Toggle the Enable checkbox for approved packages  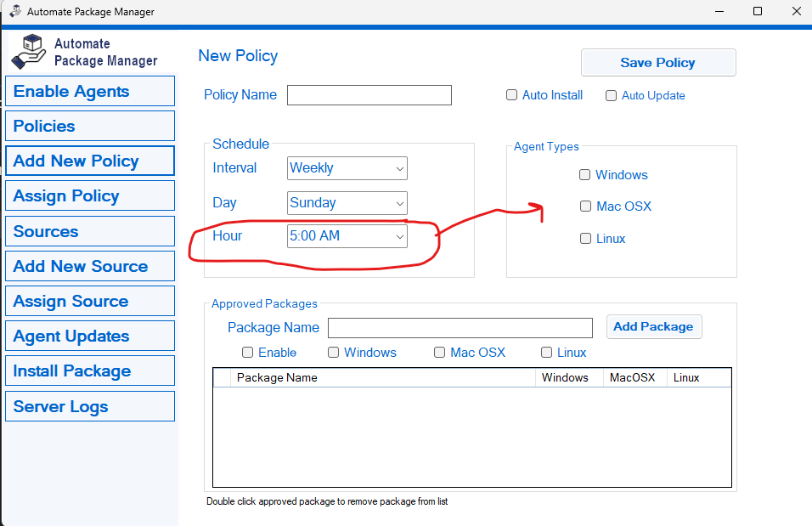coord(248,353)
